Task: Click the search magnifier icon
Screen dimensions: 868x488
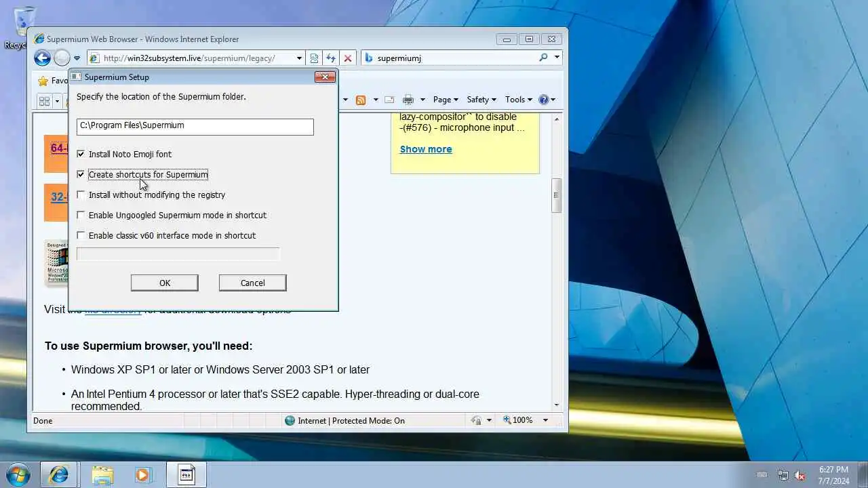Action: coord(543,58)
